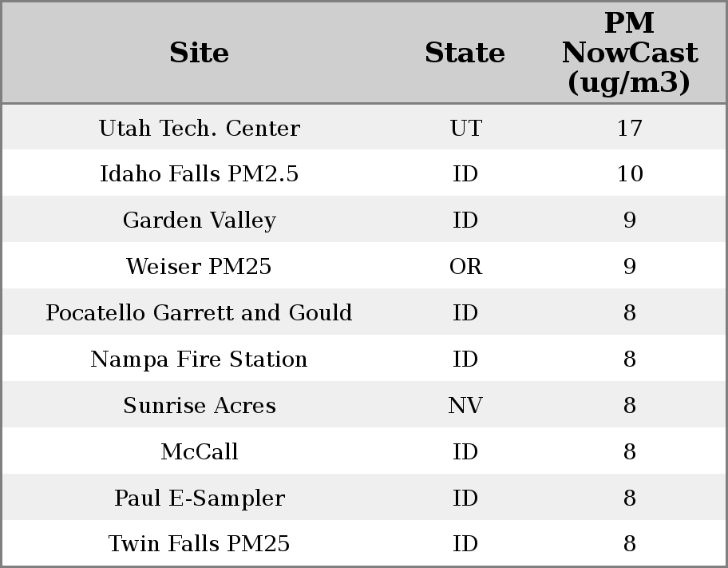Select the Twin Falls PM25 site

coord(200,544)
